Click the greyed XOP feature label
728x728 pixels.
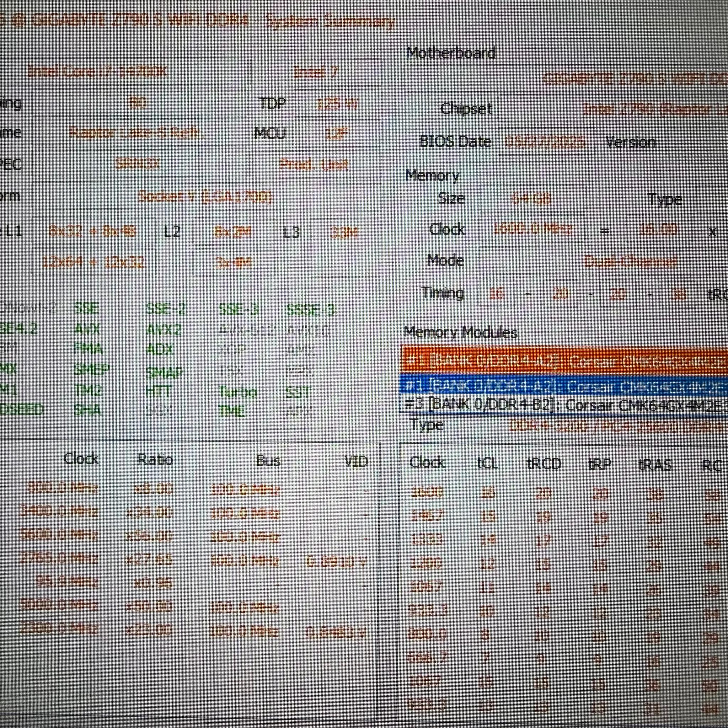pos(231,350)
